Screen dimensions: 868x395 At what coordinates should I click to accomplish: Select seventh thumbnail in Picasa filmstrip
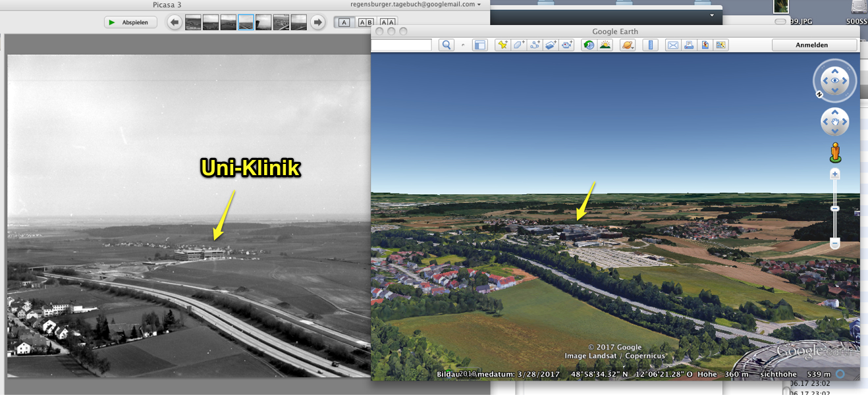point(299,22)
